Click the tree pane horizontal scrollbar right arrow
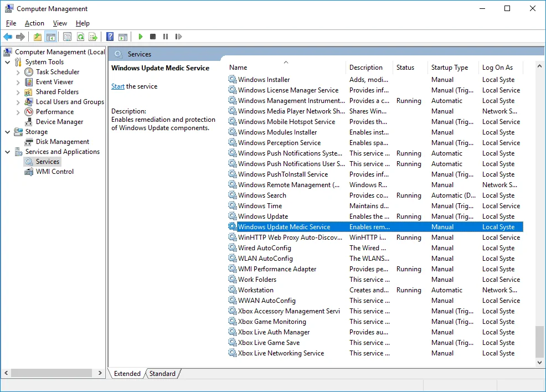This screenshot has height=392, width=546. coord(100,373)
